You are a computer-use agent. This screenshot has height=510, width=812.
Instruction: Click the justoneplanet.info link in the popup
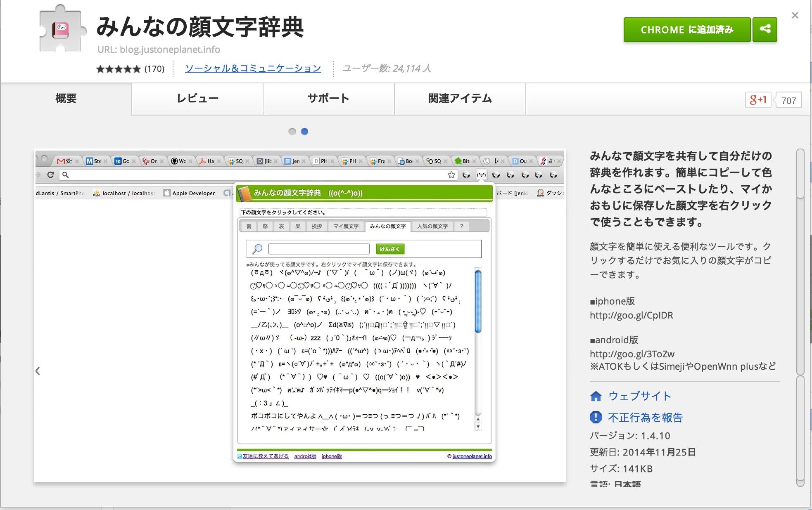pyautogui.click(x=472, y=456)
